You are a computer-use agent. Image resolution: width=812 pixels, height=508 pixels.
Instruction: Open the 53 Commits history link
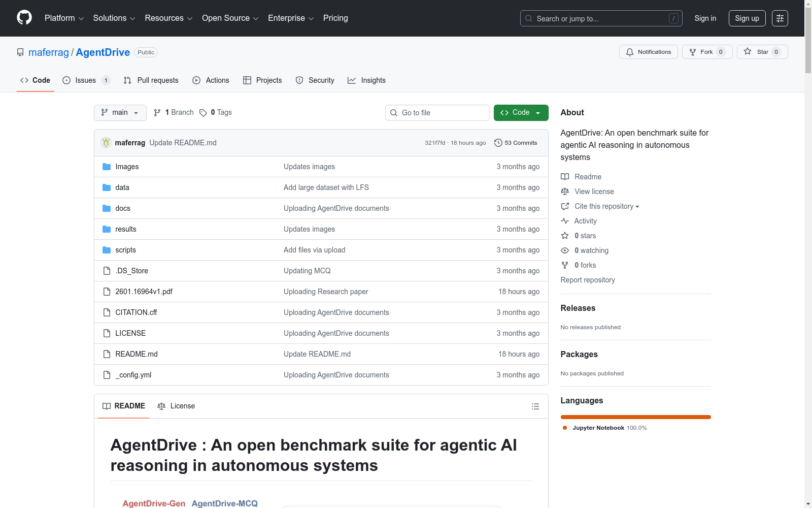pyautogui.click(x=516, y=143)
